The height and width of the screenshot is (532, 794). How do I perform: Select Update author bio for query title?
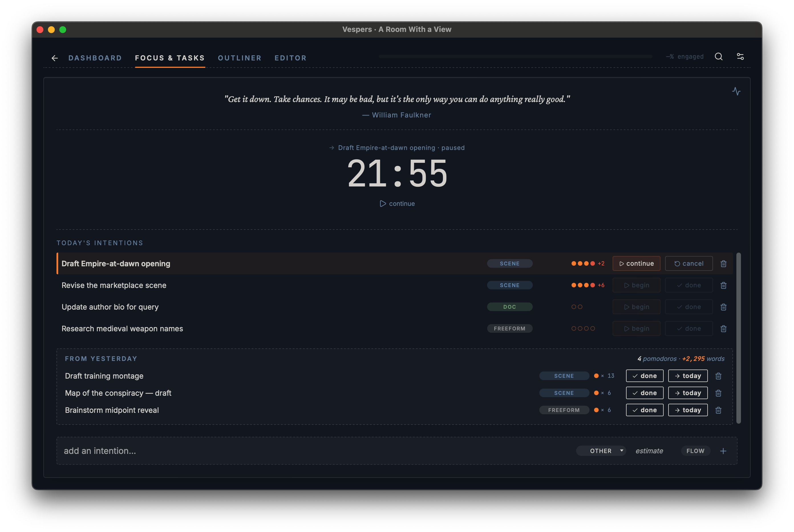[110, 307]
